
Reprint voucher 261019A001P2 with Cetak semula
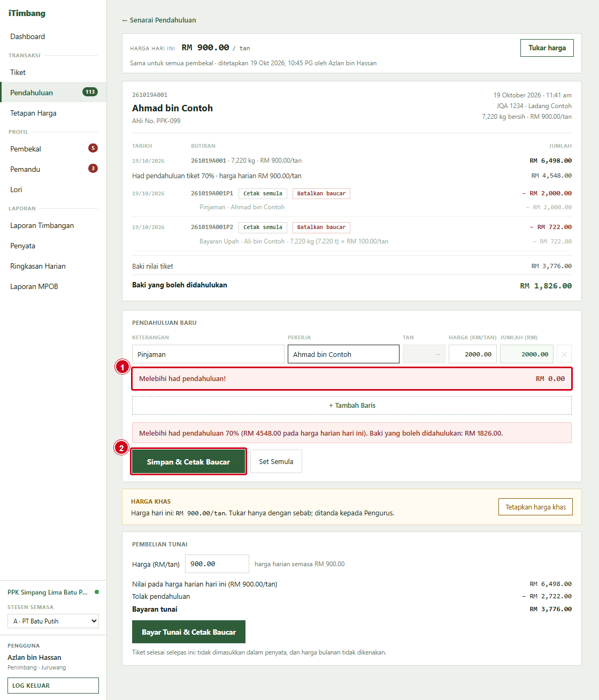click(x=263, y=227)
